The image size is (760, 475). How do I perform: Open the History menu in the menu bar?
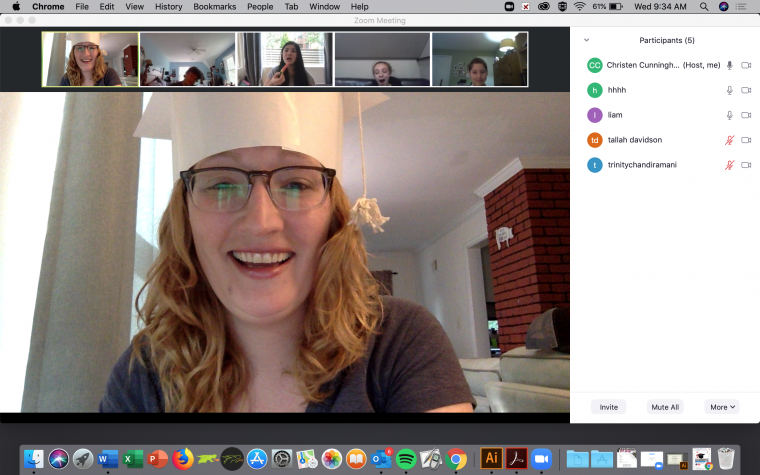[168, 6]
